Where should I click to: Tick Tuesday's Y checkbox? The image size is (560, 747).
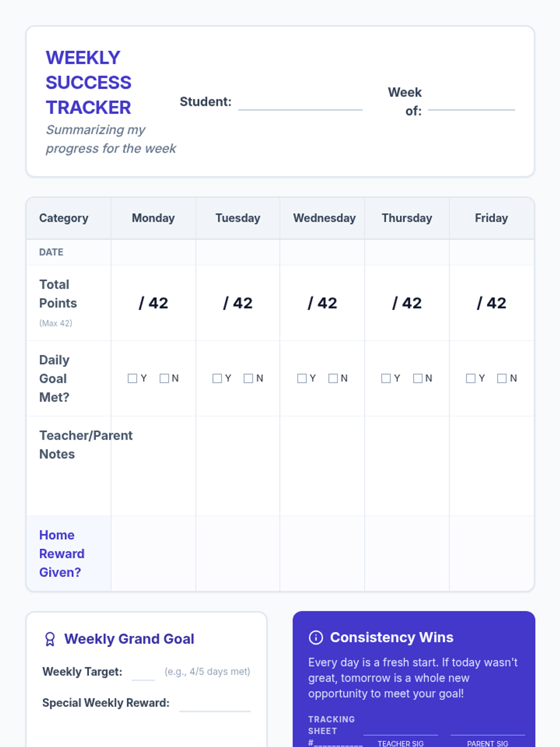tap(217, 378)
